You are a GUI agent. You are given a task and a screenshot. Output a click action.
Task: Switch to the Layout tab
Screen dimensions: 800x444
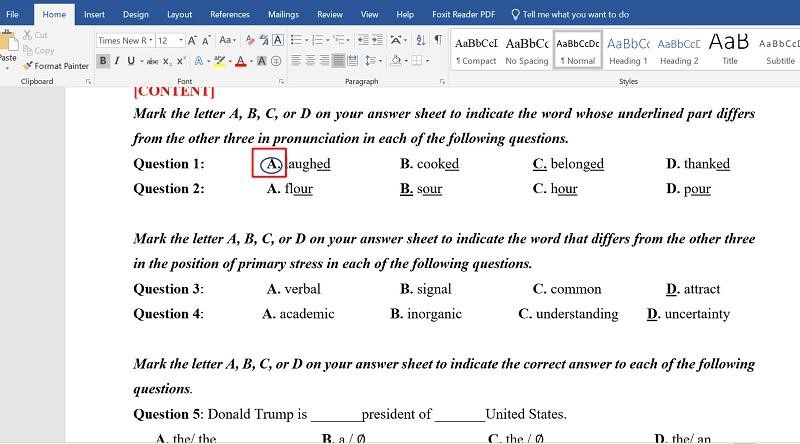(180, 14)
